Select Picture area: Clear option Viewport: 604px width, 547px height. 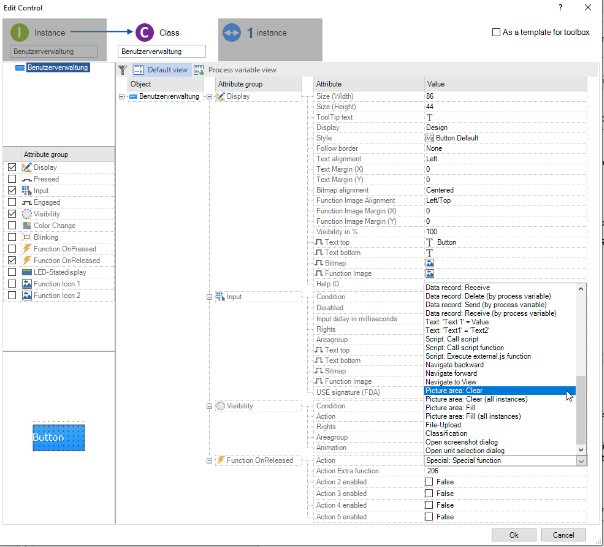[500, 391]
